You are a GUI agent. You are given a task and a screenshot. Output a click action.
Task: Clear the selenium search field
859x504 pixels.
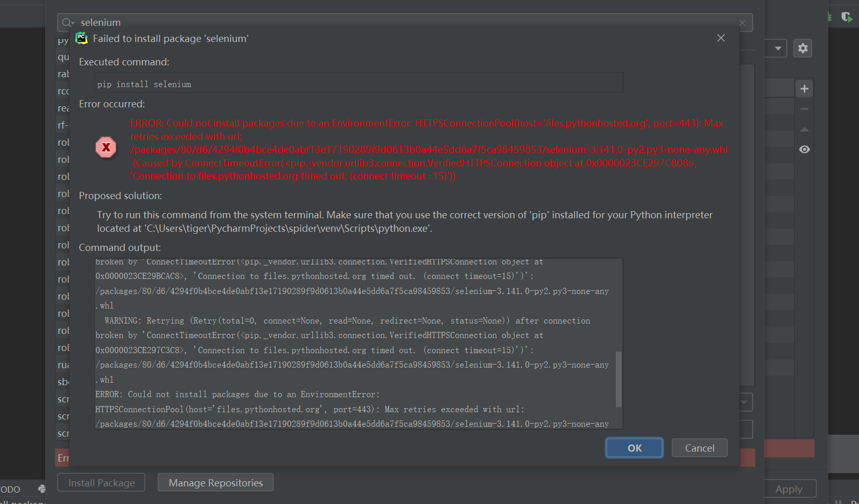tap(742, 23)
